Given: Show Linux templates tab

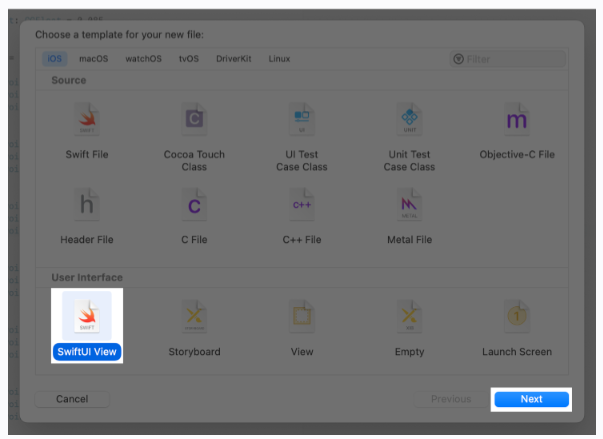Looking at the screenshot, I should pos(279,59).
